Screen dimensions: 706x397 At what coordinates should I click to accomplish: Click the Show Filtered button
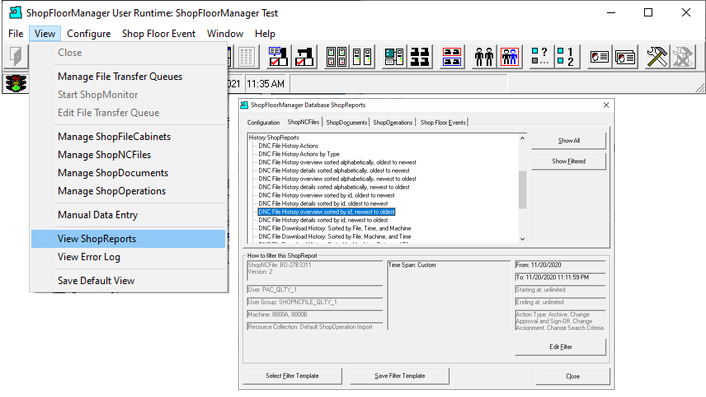point(569,161)
